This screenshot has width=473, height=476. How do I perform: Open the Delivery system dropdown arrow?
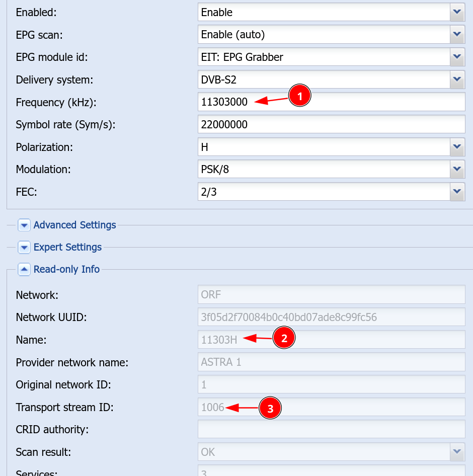[457, 80]
